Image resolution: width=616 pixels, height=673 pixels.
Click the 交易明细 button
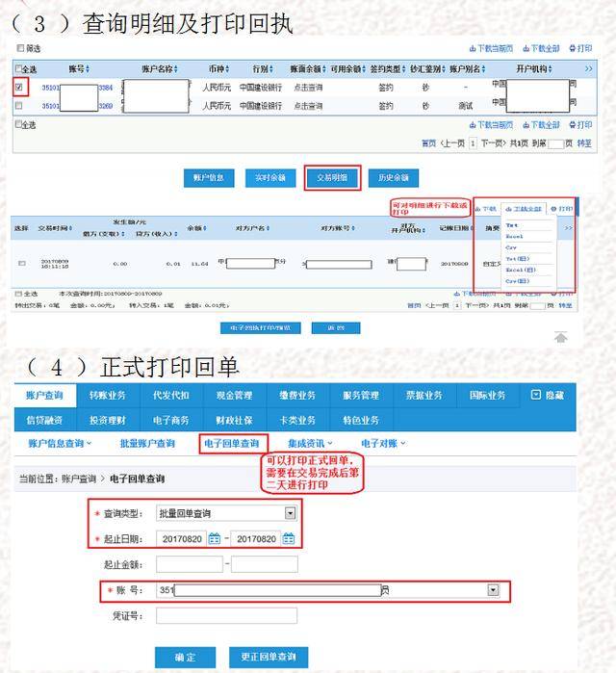tap(332, 178)
